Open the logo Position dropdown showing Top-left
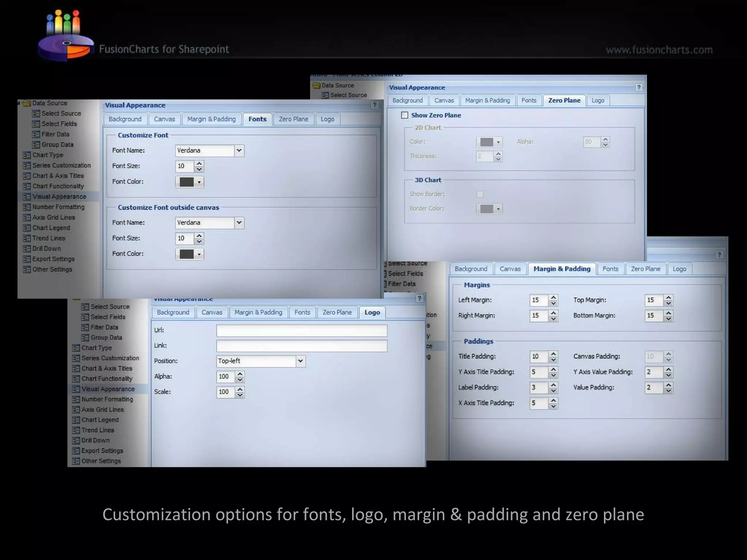747x560 pixels. click(300, 361)
